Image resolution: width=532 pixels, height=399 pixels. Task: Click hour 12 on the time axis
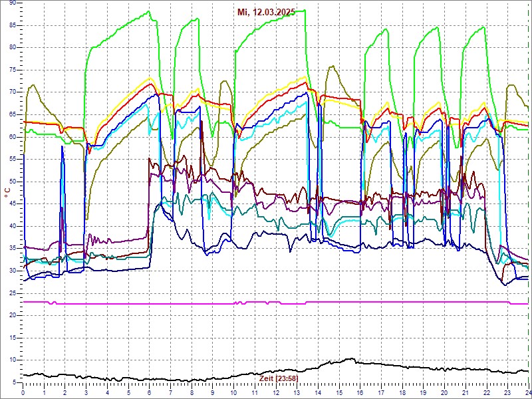[x=275, y=392]
